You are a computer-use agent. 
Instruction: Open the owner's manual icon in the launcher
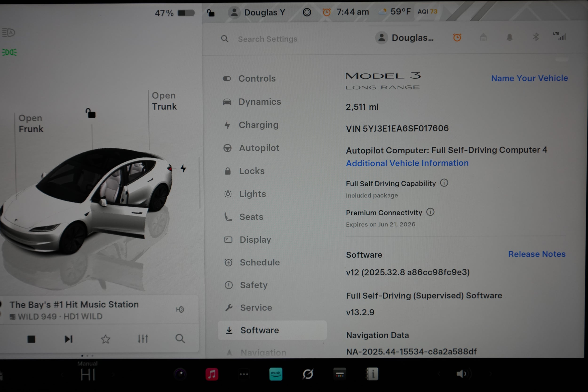[373, 374]
